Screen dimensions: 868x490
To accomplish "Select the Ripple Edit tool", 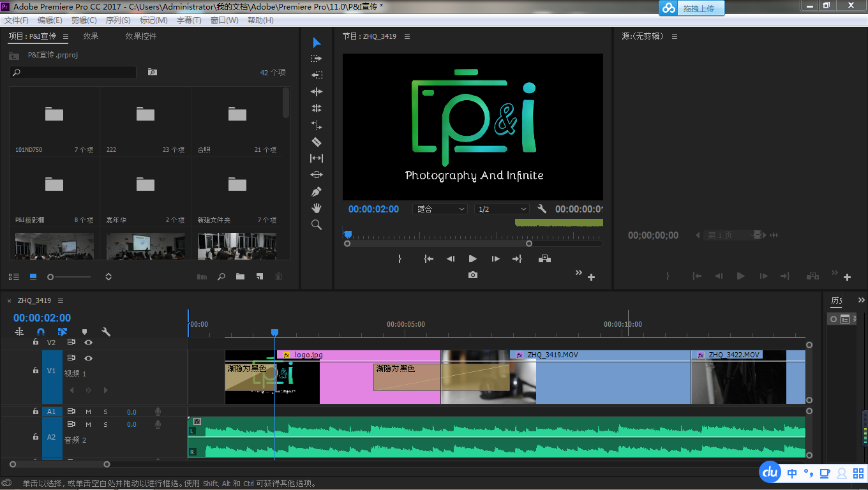I will point(317,92).
